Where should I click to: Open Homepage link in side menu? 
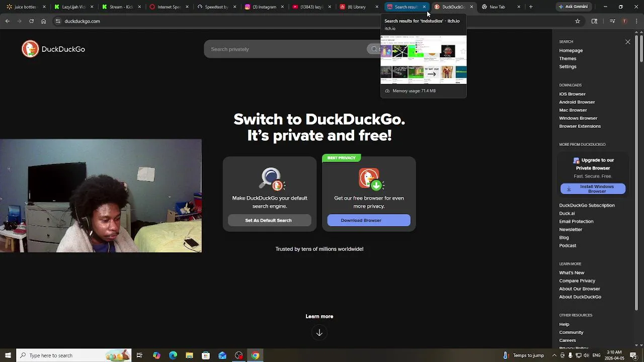click(x=571, y=50)
